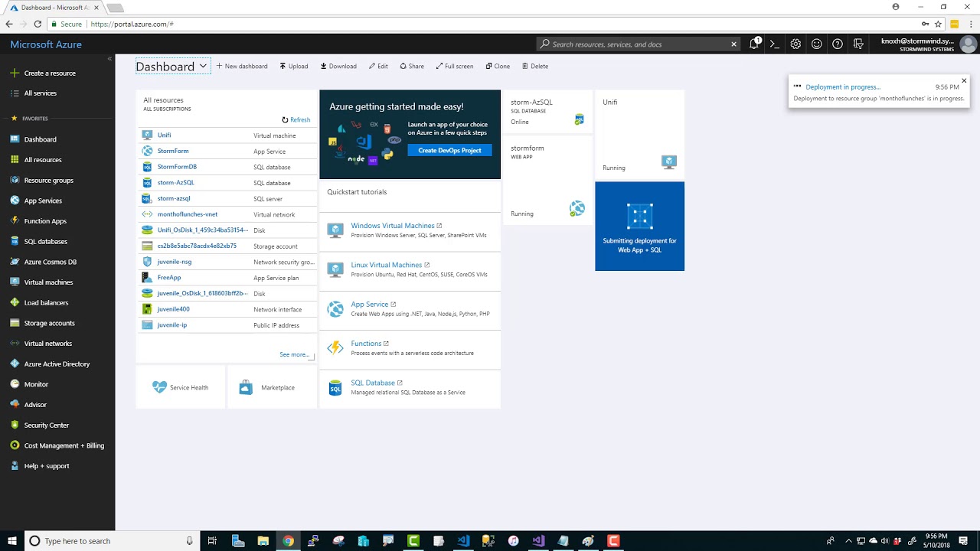Open the Task View taskbar icon
980x551 pixels.
tap(213, 541)
